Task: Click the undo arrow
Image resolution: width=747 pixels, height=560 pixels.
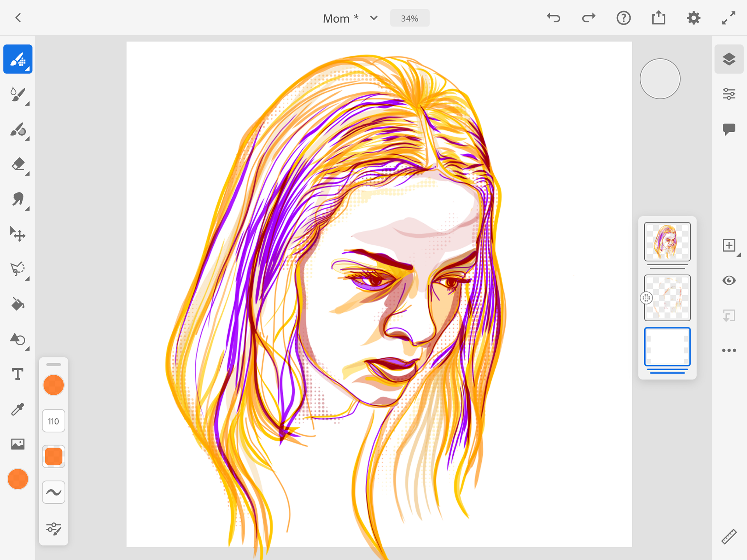Action: click(x=553, y=18)
